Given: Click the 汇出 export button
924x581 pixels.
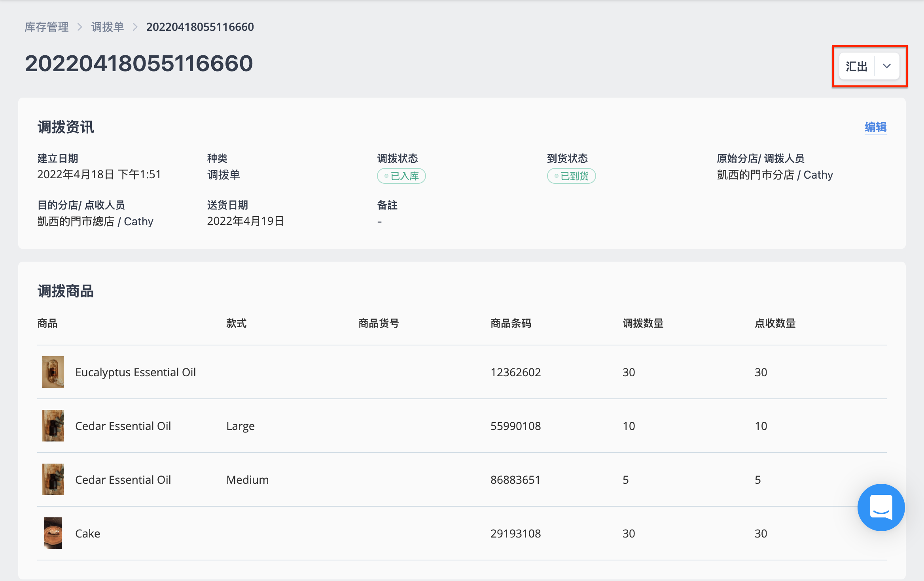Looking at the screenshot, I should click(857, 66).
